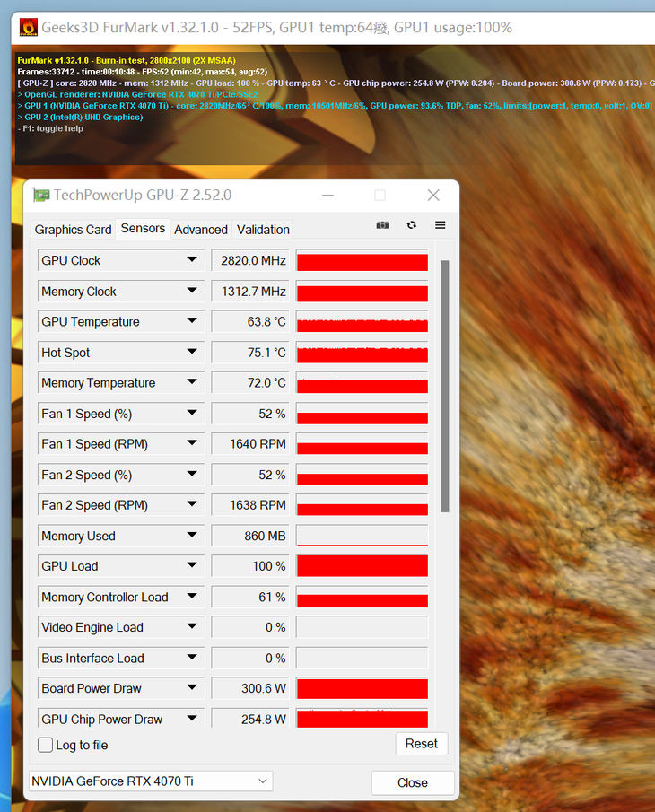655x812 pixels.
Task: Open the Memory Clock sensor dropdown
Action: [192, 291]
